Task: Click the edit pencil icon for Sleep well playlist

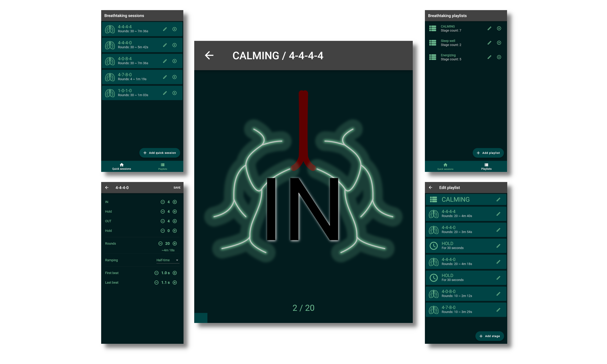Action: point(489,42)
